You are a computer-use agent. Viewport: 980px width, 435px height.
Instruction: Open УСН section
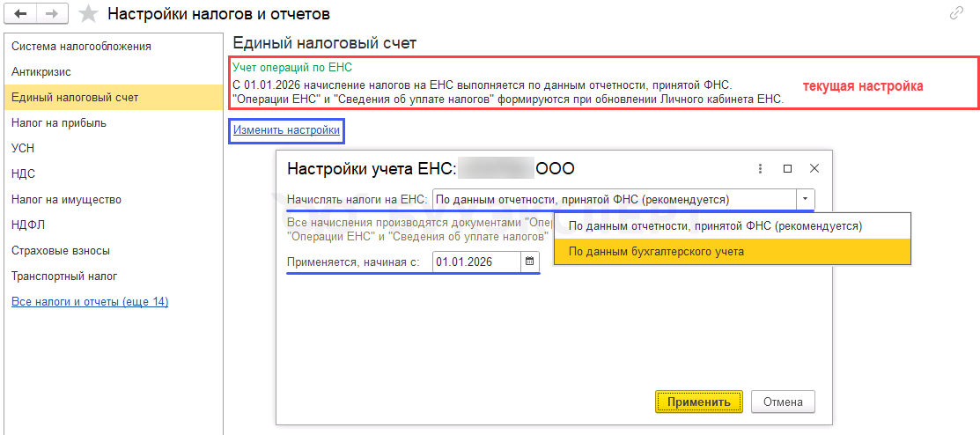(x=114, y=149)
